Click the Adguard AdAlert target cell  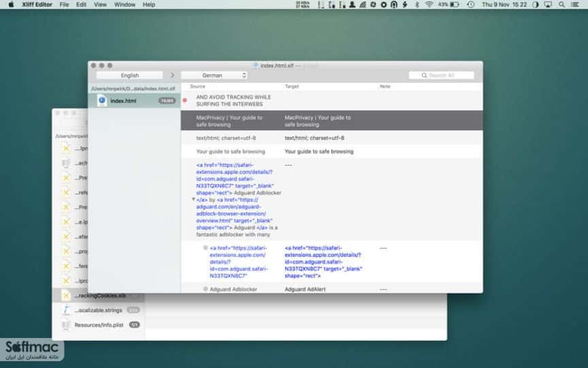305,290
